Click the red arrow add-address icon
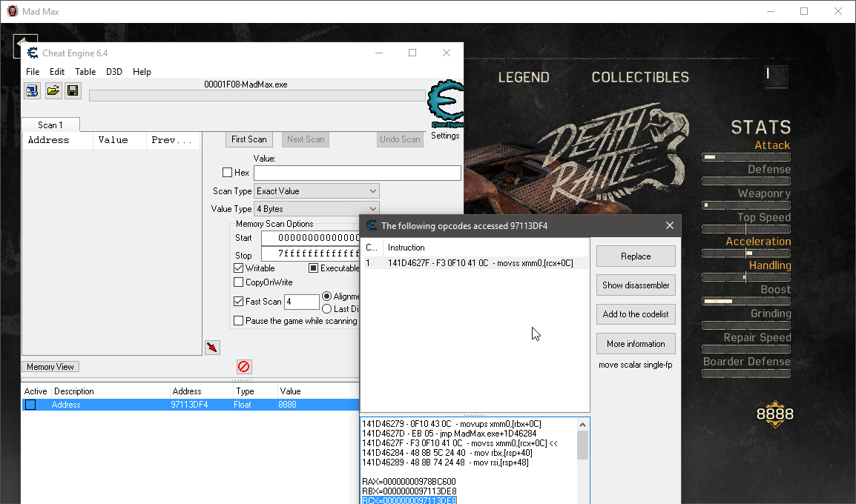 212,348
